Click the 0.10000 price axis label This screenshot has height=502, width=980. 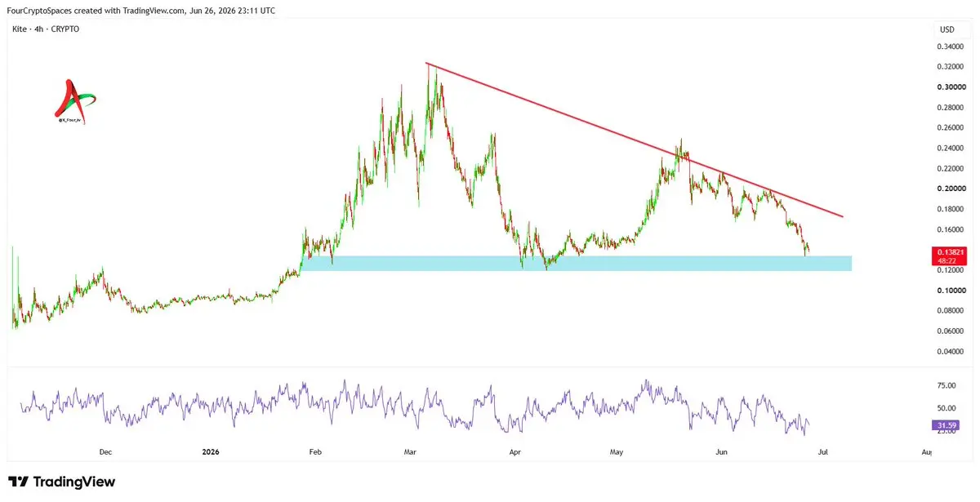(x=951, y=291)
